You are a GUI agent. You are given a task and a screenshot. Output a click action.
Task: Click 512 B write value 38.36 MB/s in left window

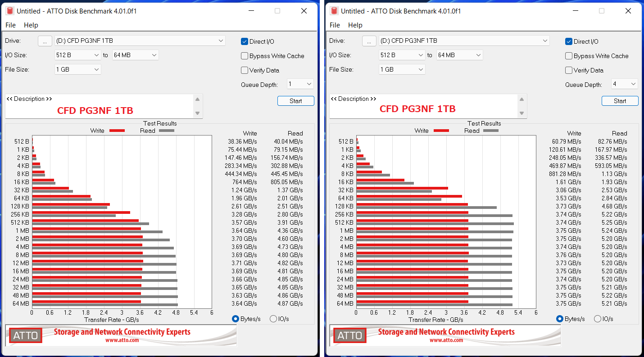tap(242, 141)
